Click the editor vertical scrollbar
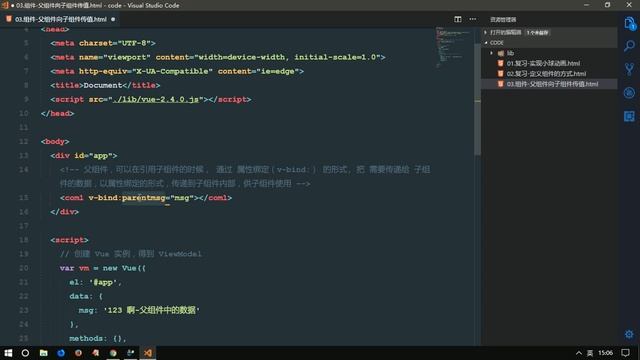Image resolution: width=640 pixels, height=360 pixels. [x=477, y=99]
